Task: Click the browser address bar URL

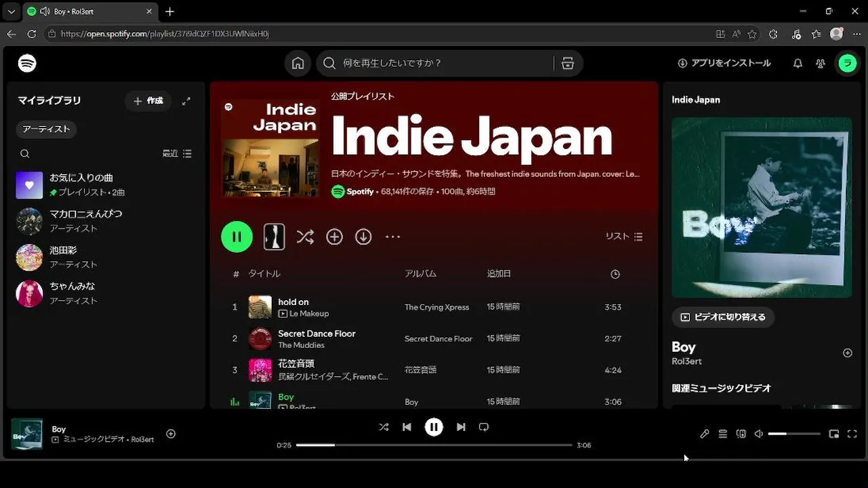Action: 165,34
